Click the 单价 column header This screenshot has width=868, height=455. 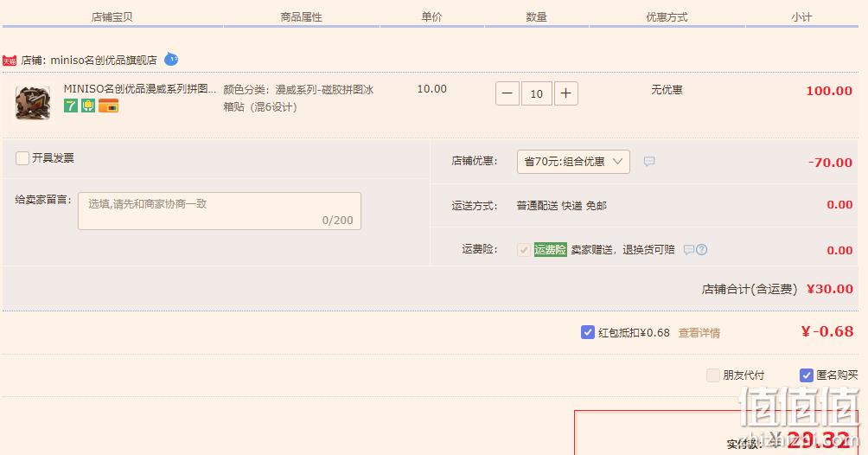(x=431, y=17)
